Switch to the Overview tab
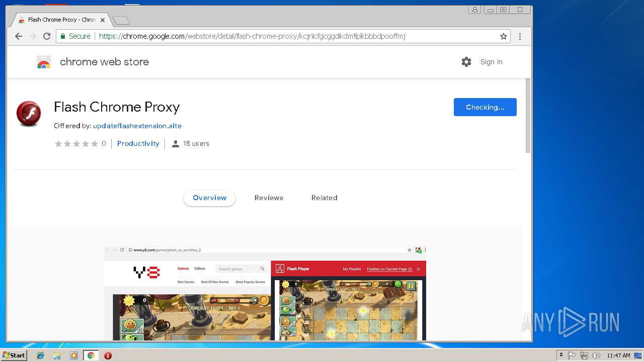 (x=209, y=198)
